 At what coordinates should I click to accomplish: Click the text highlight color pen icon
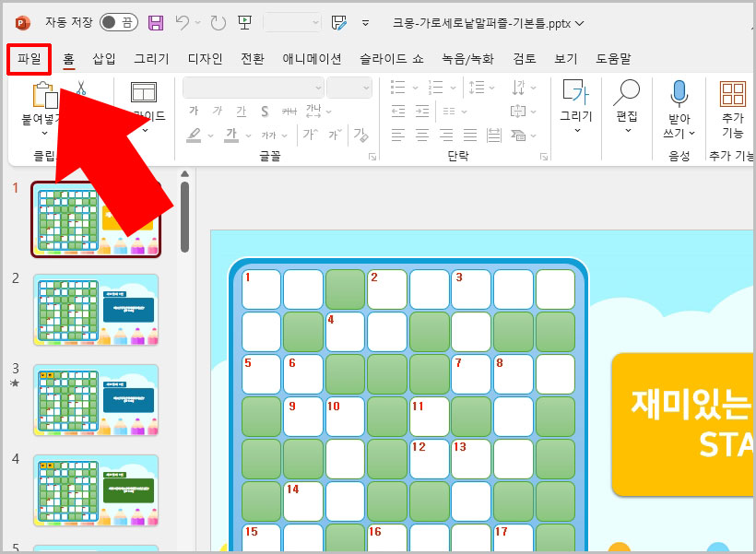point(194,135)
